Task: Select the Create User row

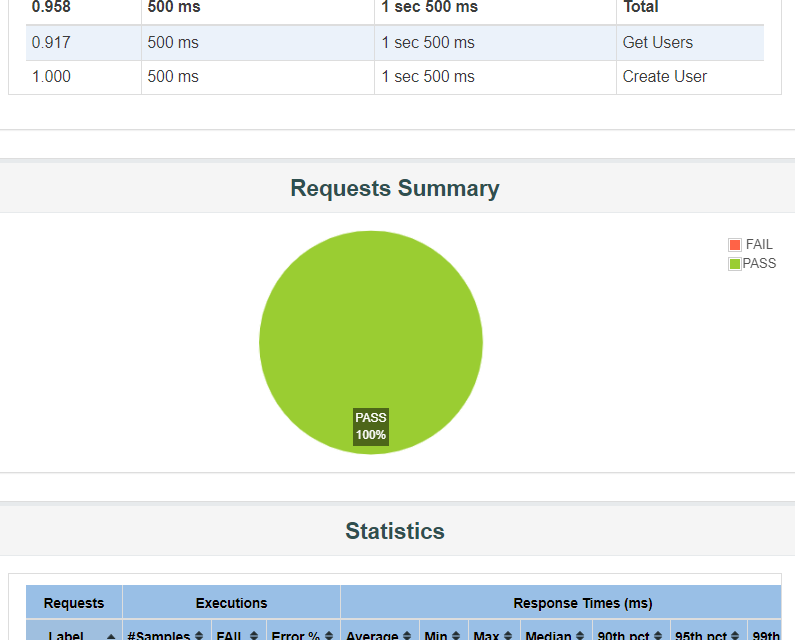Action: [x=395, y=77]
